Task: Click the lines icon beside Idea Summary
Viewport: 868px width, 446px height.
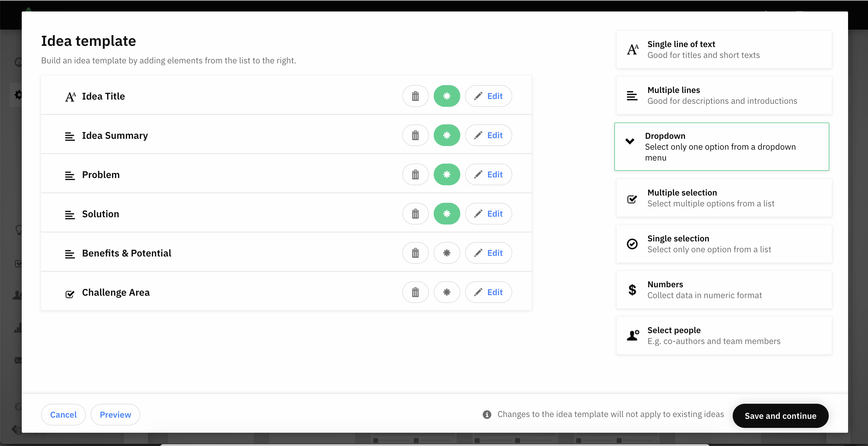Action: (x=70, y=136)
